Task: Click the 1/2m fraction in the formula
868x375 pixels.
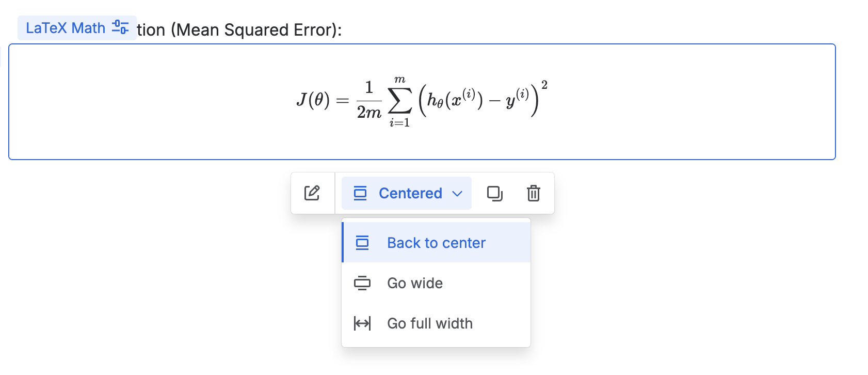Action: pos(369,100)
